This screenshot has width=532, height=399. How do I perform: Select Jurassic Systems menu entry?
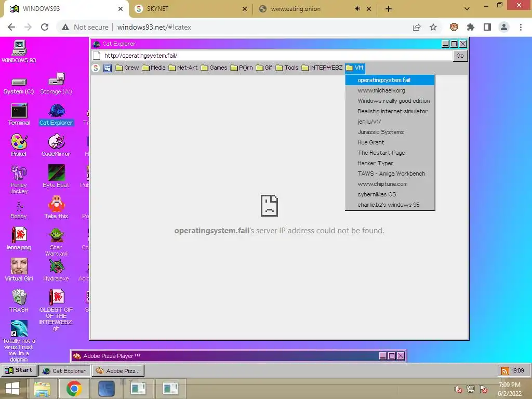pyautogui.click(x=390, y=132)
